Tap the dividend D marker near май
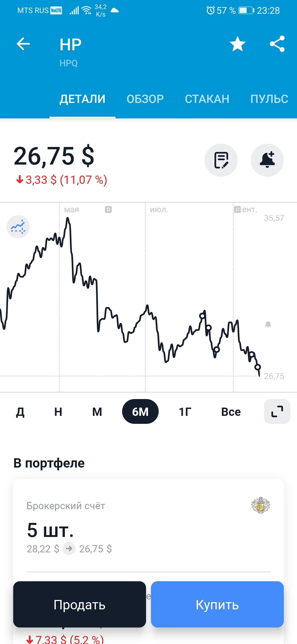297x644 pixels. click(108, 209)
